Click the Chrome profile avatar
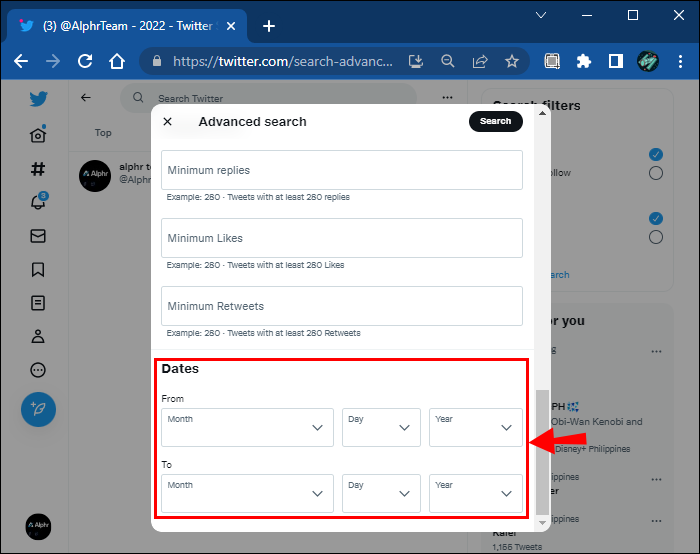 click(648, 61)
